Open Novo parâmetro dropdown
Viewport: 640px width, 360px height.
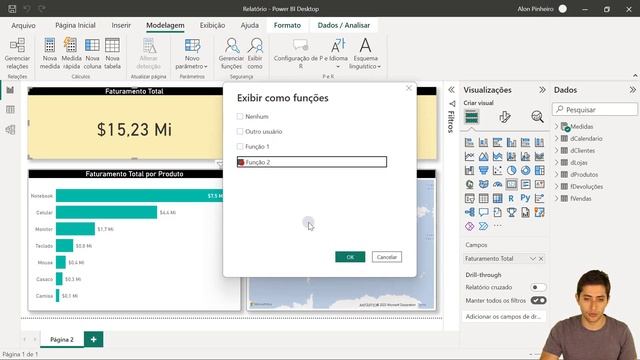click(x=192, y=53)
